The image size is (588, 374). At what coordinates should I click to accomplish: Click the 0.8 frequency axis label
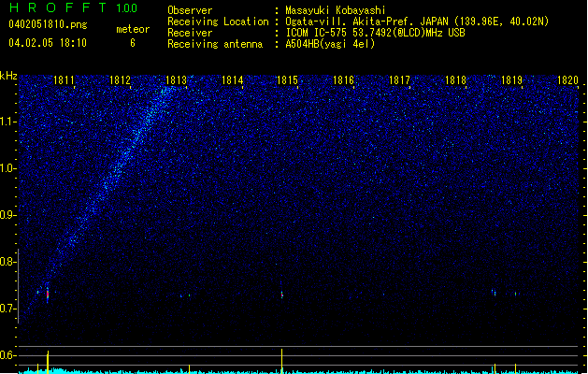click(x=8, y=262)
